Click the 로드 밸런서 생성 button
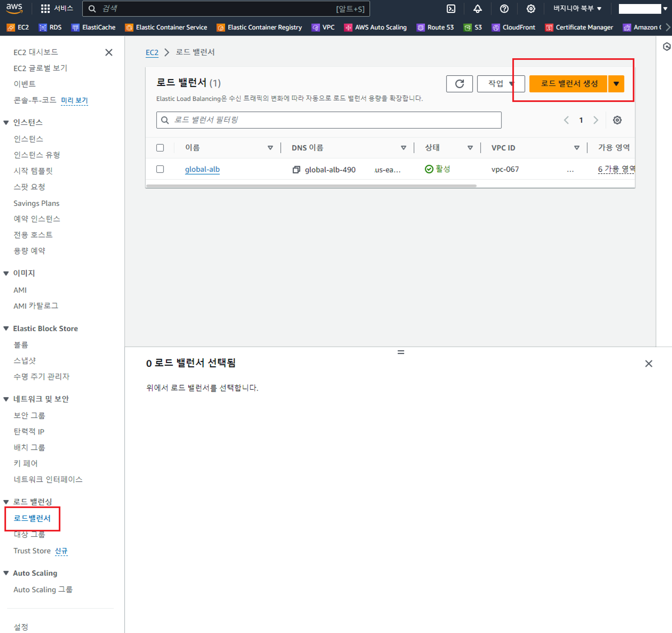 (x=569, y=83)
